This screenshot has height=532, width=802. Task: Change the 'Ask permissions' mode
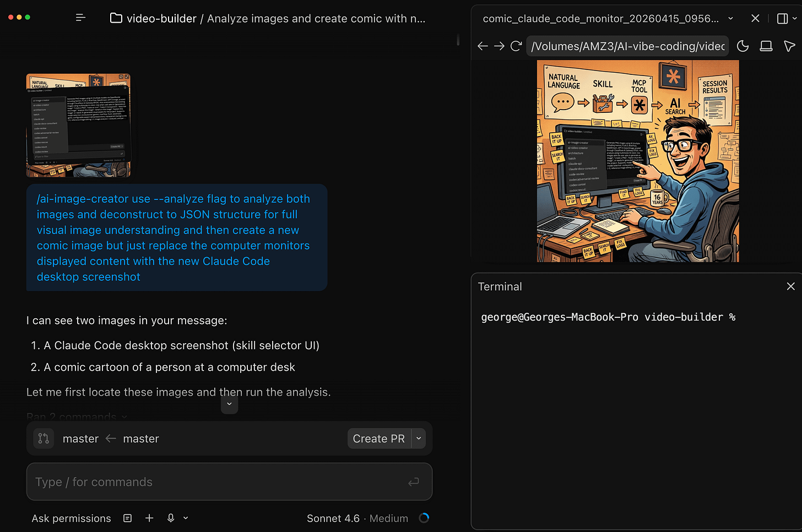71,519
